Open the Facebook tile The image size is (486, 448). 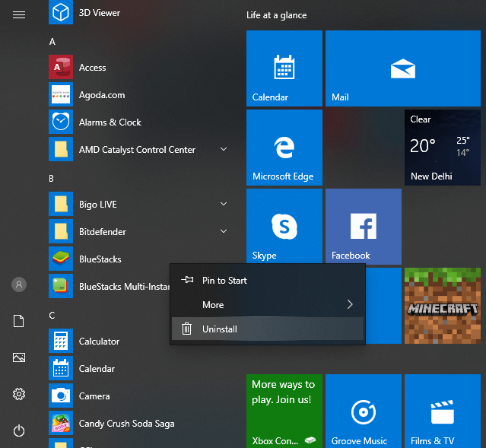364,227
